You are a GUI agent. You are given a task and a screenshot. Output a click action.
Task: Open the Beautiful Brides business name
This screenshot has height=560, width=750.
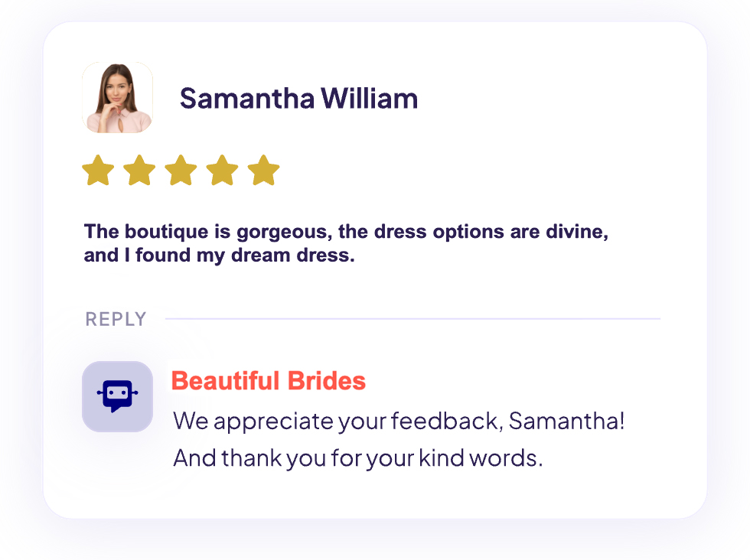pyautogui.click(x=268, y=380)
